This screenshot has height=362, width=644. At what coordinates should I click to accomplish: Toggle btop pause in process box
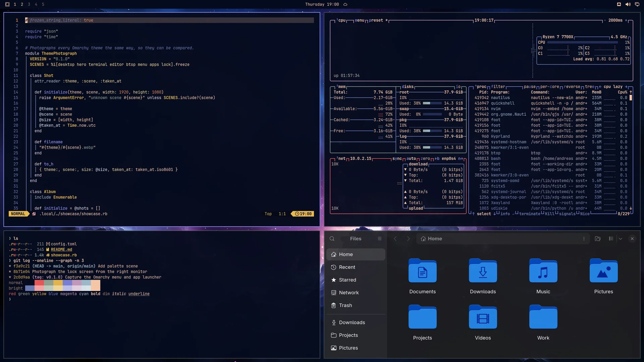pyautogui.click(x=530, y=87)
